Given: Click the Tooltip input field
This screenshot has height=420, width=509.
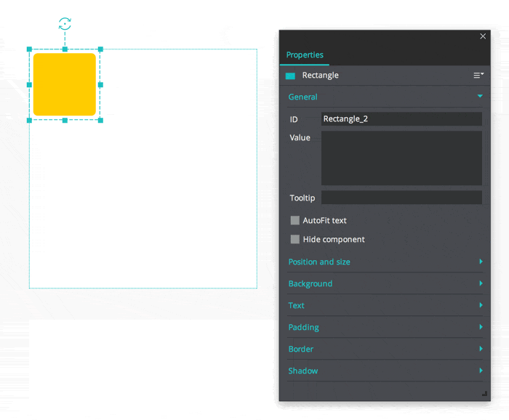Looking at the screenshot, I should click(401, 197).
